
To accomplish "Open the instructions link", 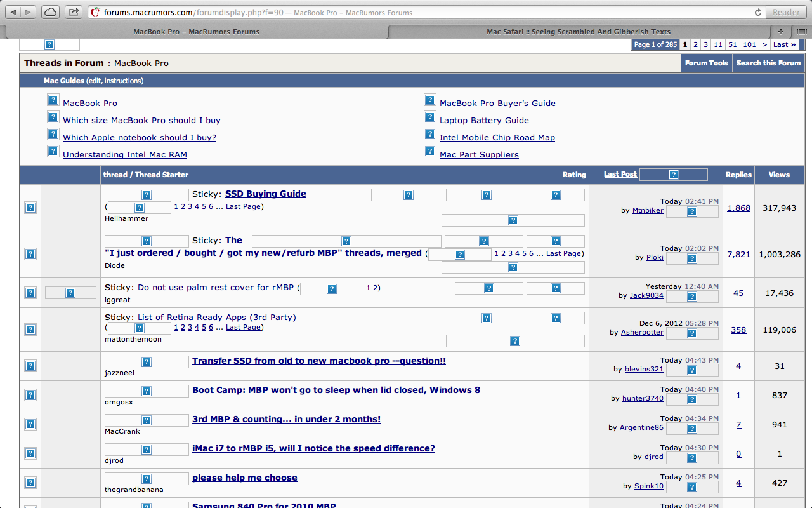I will (x=122, y=81).
